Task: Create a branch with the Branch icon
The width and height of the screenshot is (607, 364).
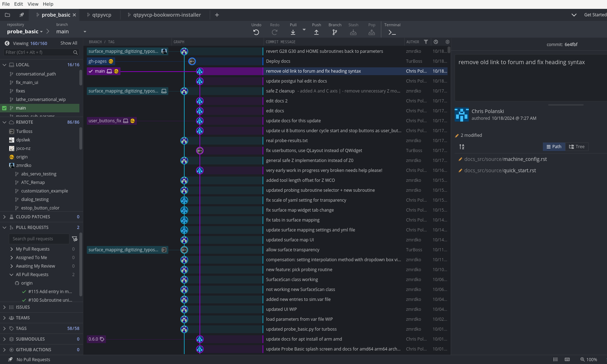Action: pos(335,32)
